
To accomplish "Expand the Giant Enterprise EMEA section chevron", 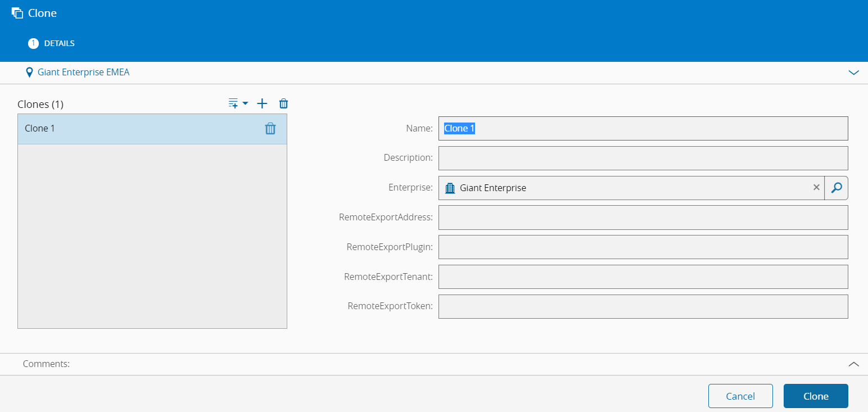I will click(853, 73).
